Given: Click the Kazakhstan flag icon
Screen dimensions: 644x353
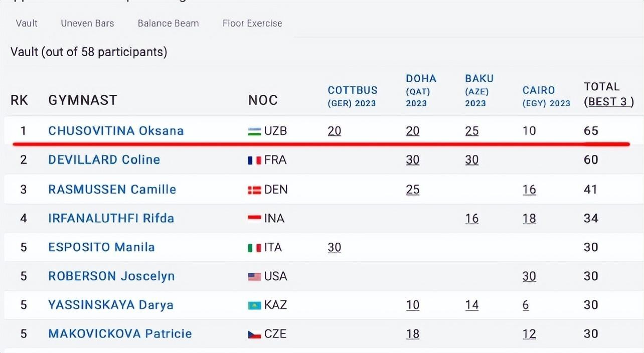Looking at the screenshot, I should coord(254,305).
